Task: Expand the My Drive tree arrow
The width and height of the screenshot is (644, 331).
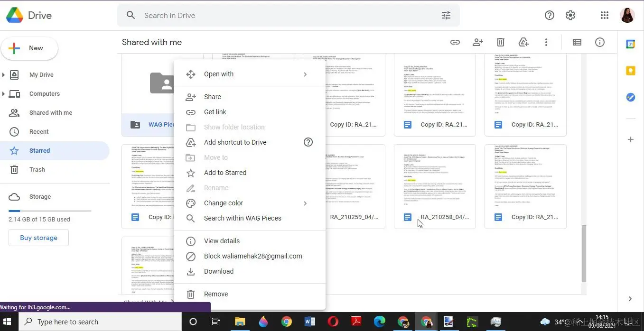Action: coord(3,74)
